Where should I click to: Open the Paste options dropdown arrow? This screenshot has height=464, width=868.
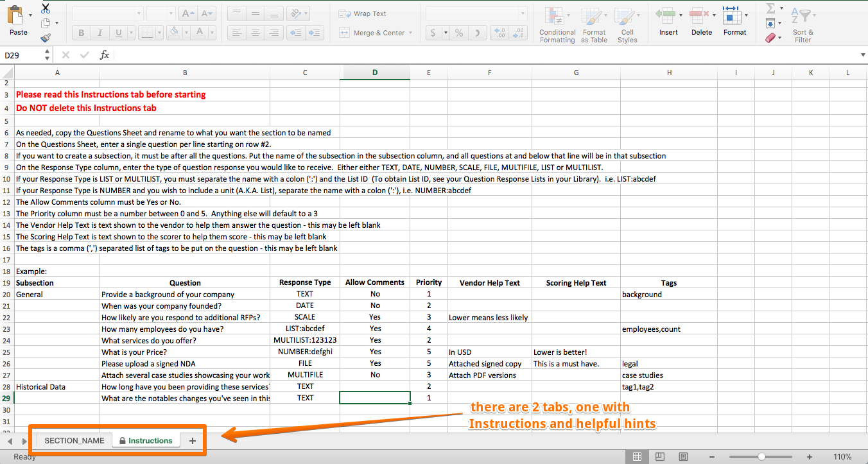pyautogui.click(x=30, y=14)
